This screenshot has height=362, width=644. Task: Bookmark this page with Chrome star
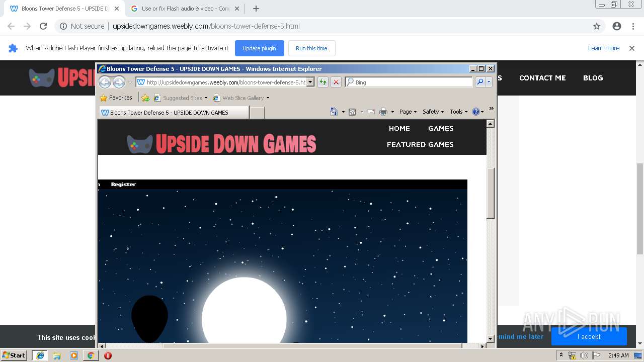pyautogui.click(x=597, y=26)
